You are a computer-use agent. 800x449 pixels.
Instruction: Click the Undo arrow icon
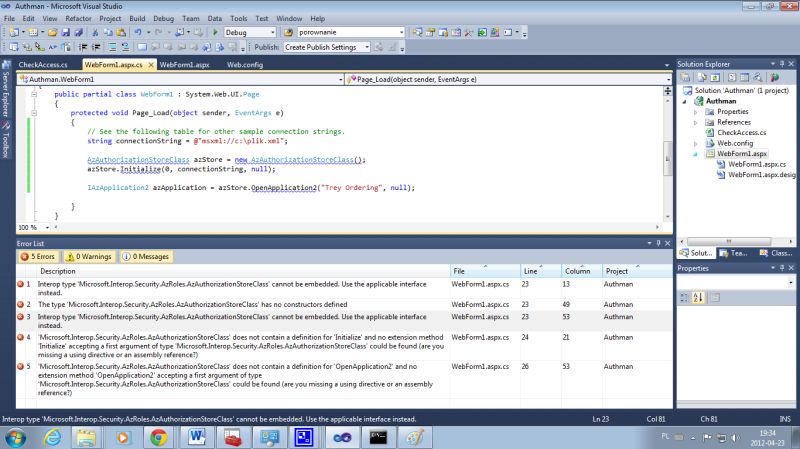click(138, 32)
